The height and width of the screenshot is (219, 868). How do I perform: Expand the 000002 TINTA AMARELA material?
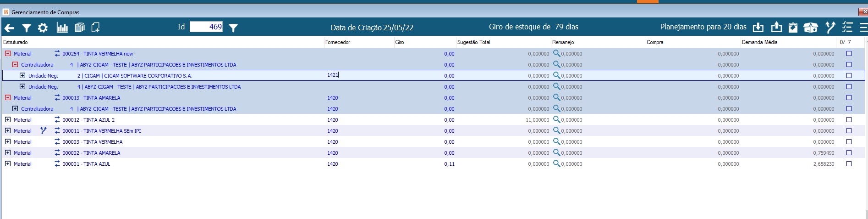[x=7, y=152]
